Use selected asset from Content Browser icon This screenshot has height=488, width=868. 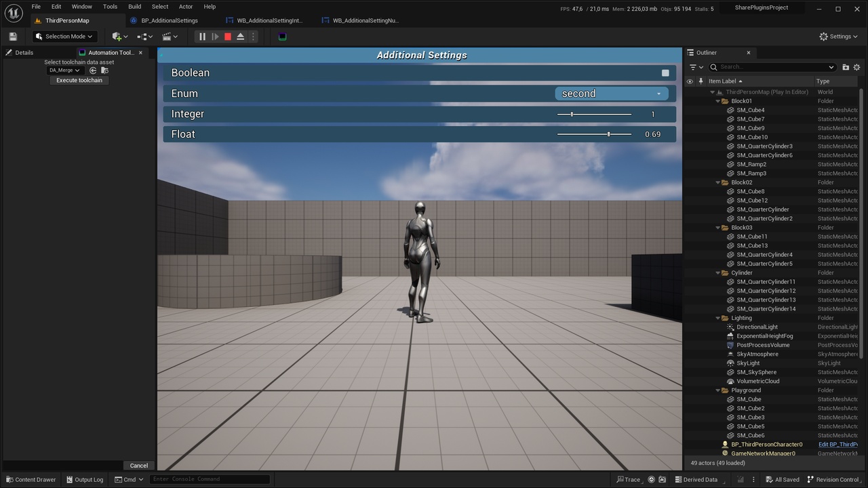(93, 70)
